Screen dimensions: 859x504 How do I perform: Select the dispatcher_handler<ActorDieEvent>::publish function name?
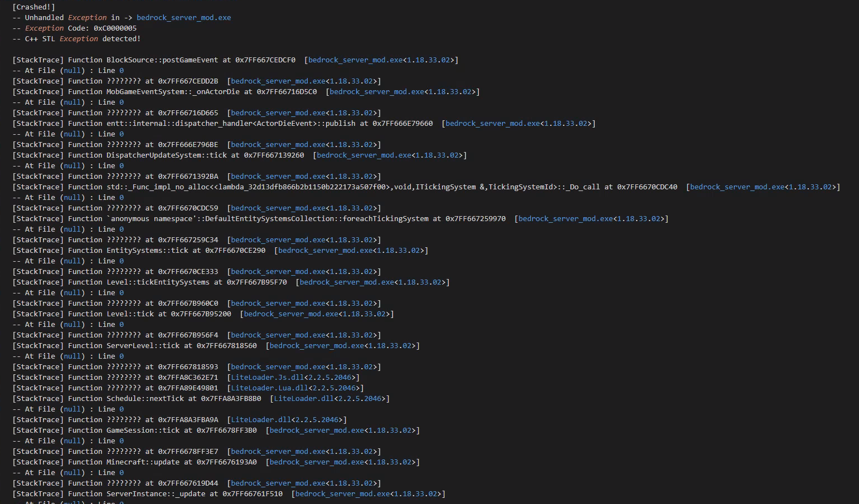point(231,124)
